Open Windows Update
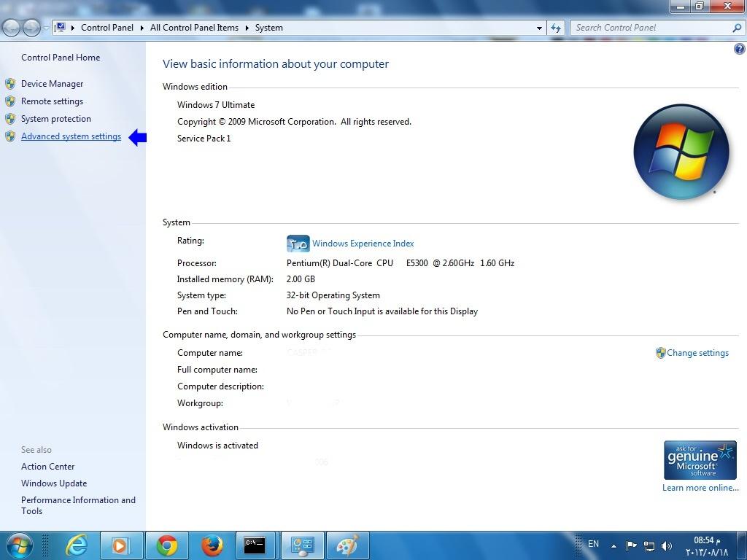The image size is (747, 560). click(54, 483)
